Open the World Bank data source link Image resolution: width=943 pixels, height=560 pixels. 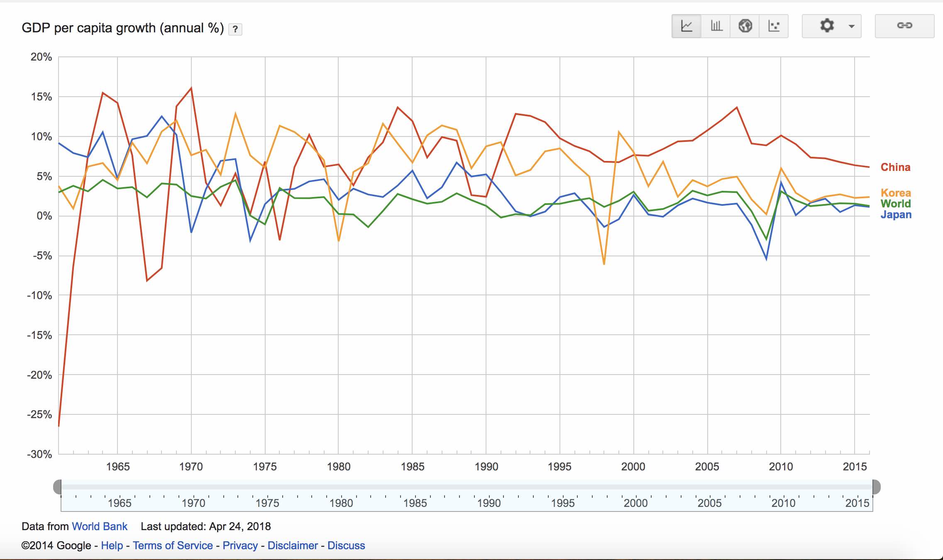(x=100, y=526)
